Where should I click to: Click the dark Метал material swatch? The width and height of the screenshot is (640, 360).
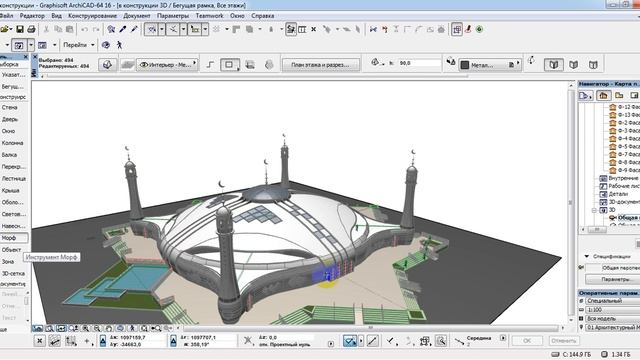tap(464, 65)
